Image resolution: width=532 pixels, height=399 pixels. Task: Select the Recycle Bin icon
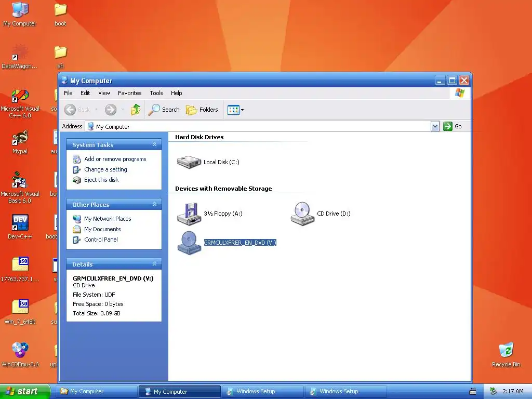pos(506,354)
